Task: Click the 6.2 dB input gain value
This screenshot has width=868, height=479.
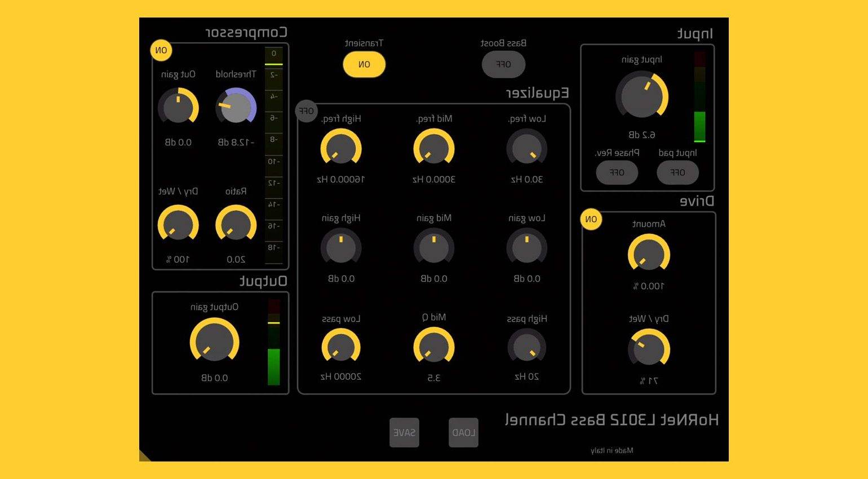Action: [642, 135]
